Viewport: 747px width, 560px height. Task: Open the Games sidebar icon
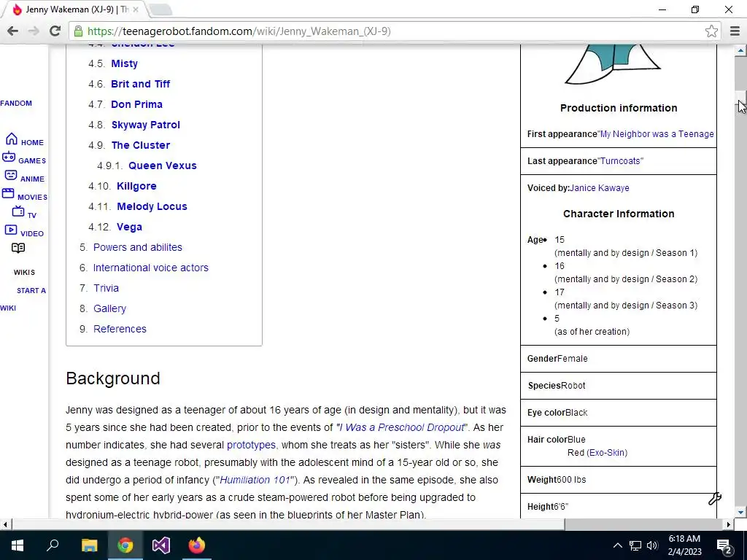tap(9, 157)
